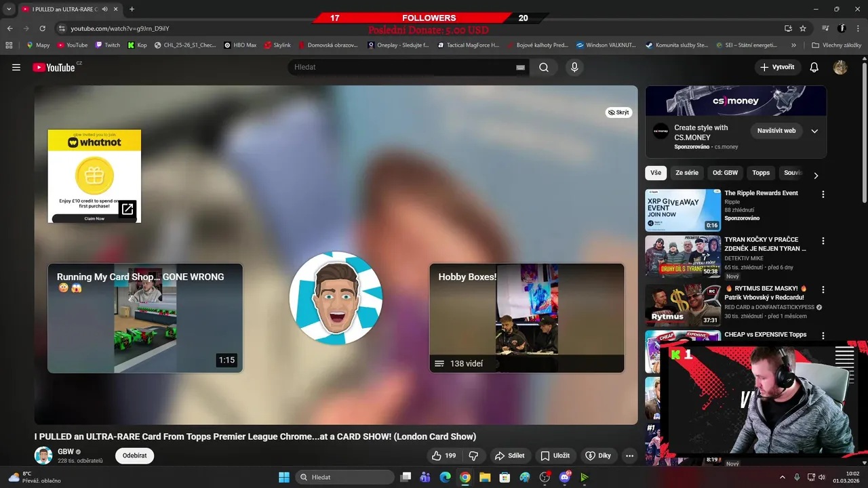868x488 pixels.
Task: Show hidden system tray icons
Action: click(782, 477)
